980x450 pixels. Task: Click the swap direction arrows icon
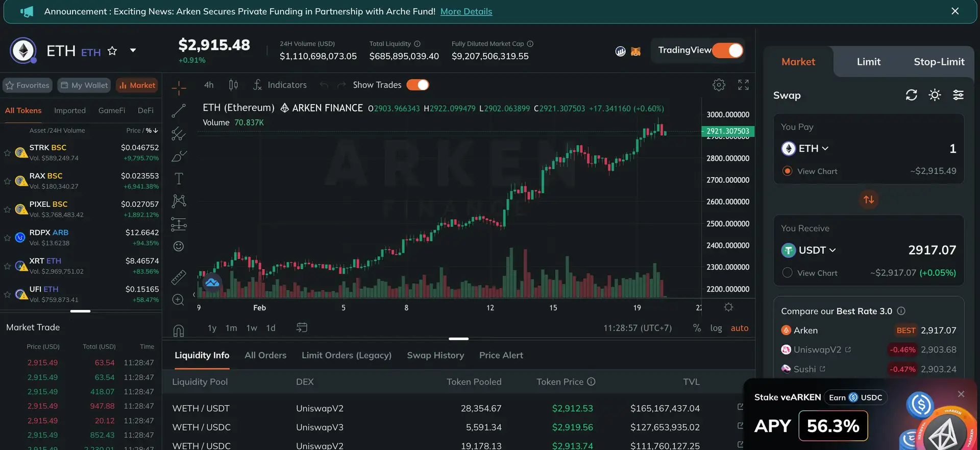pyautogui.click(x=868, y=199)
